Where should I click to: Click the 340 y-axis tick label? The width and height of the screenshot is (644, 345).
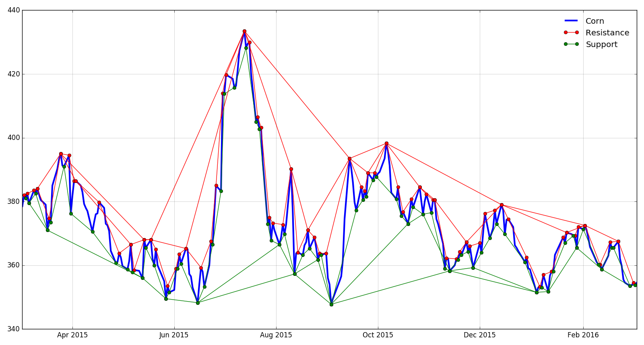(14, 329)
